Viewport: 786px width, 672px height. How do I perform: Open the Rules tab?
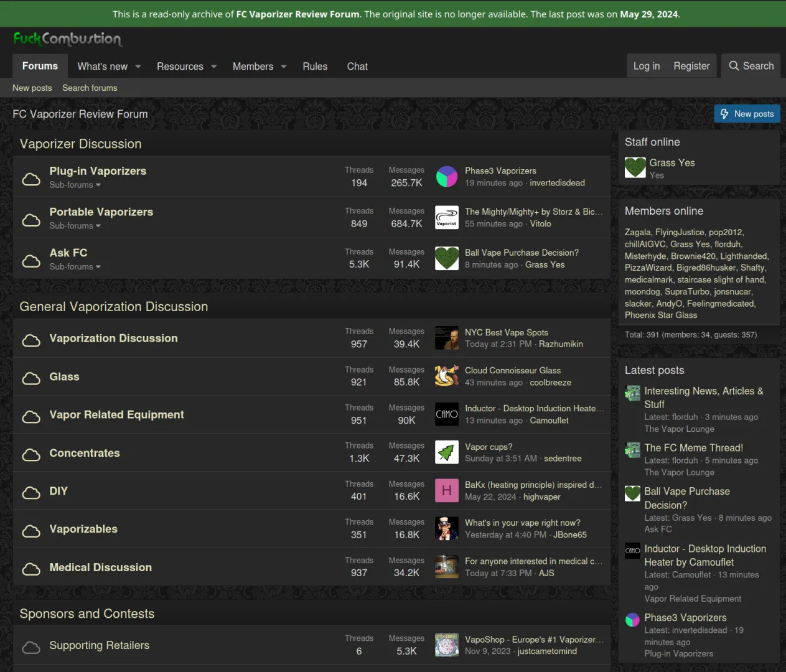pyautogui.click(x=315, y=67)
